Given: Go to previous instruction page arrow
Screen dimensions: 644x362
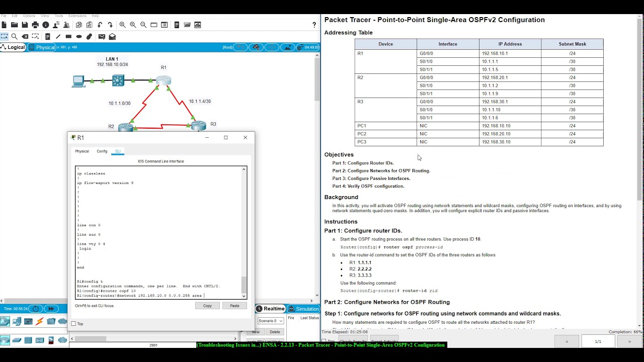Looking at the screenshot, I should [x=567, y=341].
